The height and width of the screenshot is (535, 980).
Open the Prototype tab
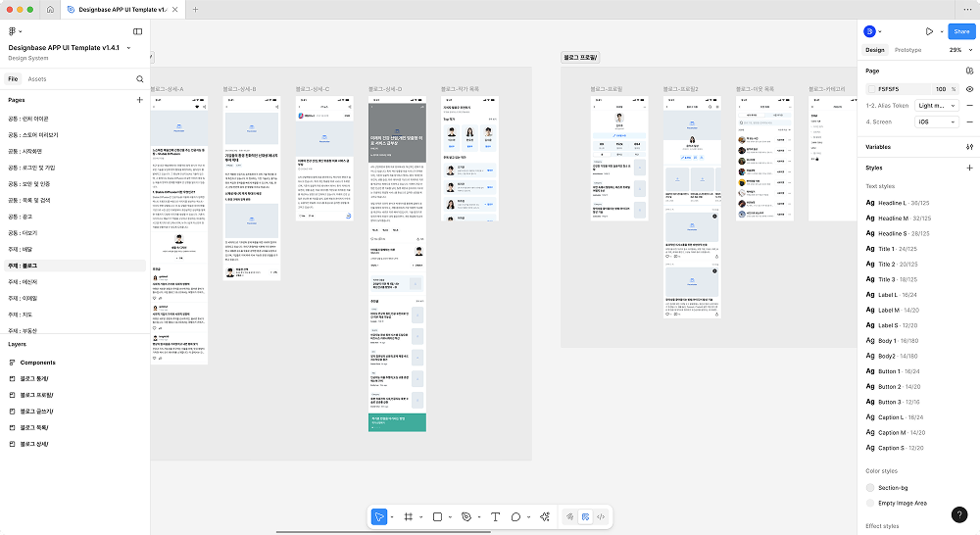click(907, 50)
